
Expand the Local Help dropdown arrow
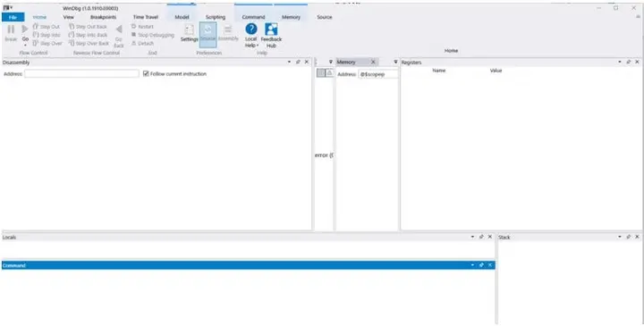[x=257, y=46]
